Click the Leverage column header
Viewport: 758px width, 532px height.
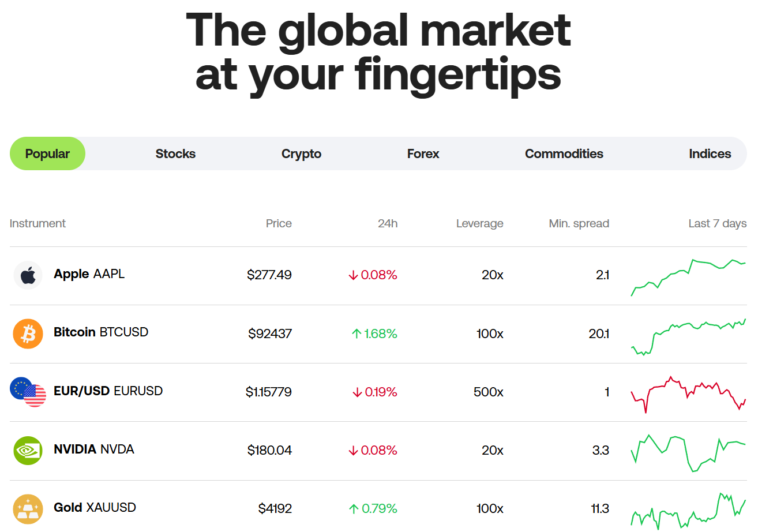[x=480, y=223]
